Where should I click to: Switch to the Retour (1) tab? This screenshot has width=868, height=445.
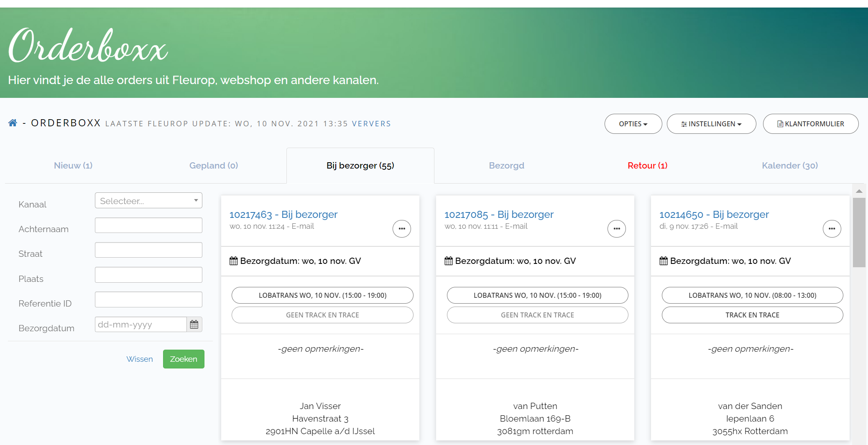(x=647, y=166)
